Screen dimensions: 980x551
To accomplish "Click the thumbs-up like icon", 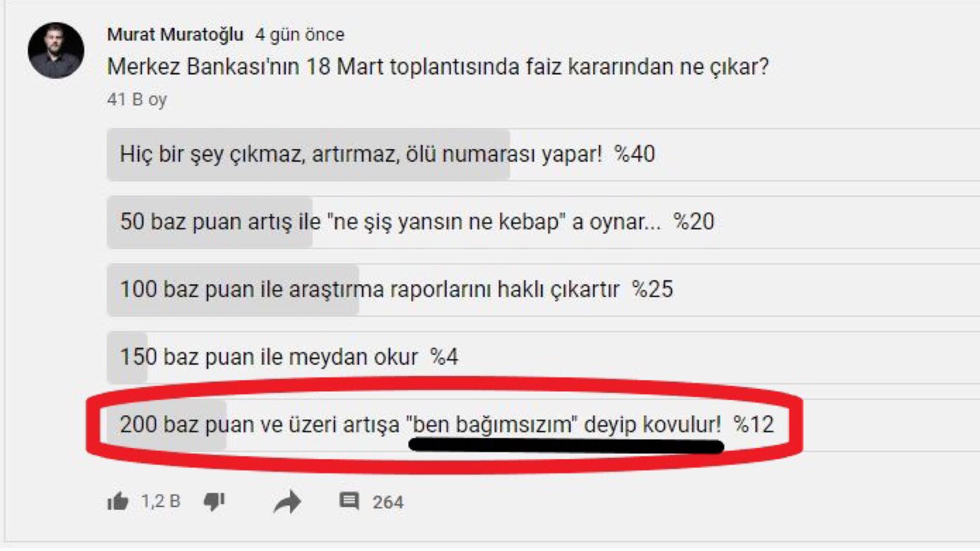I will tap(118, 501).
